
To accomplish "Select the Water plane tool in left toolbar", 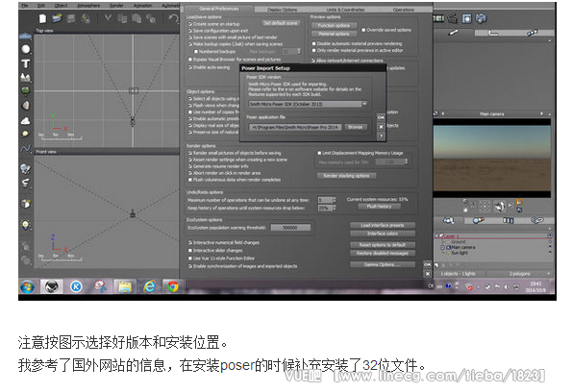I will pos(25,37).
